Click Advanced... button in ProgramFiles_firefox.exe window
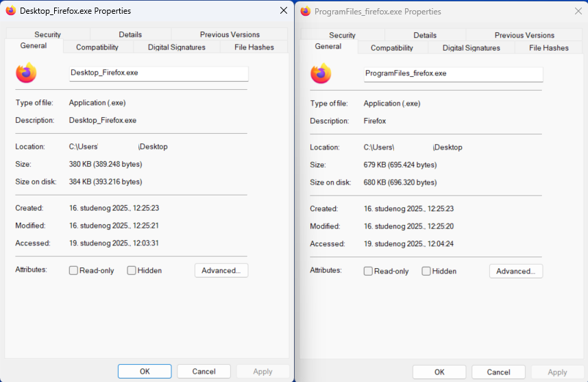 tap(516, 272)
